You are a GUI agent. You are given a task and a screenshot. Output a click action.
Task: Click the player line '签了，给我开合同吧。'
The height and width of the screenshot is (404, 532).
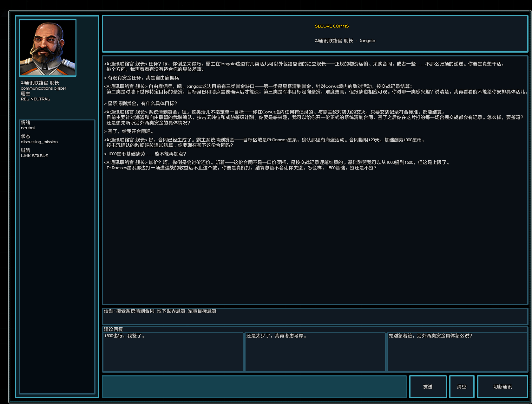(129, 131)
